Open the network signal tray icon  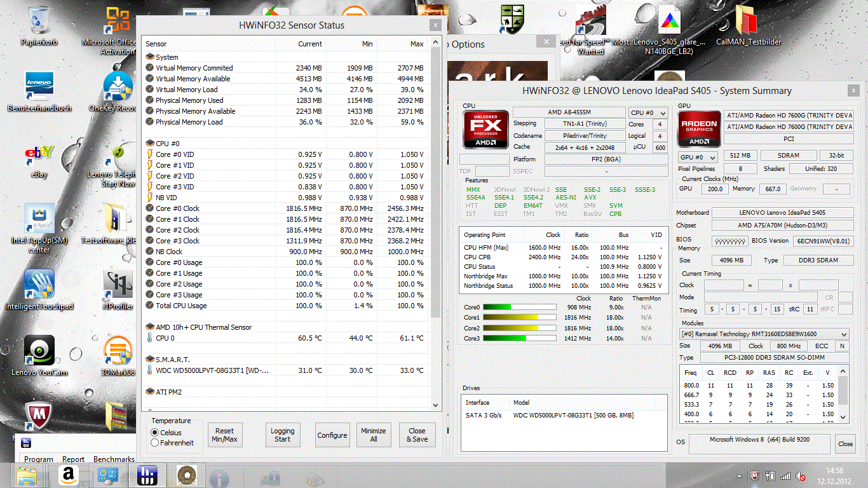pyautogui.click(x=786, y=476)
